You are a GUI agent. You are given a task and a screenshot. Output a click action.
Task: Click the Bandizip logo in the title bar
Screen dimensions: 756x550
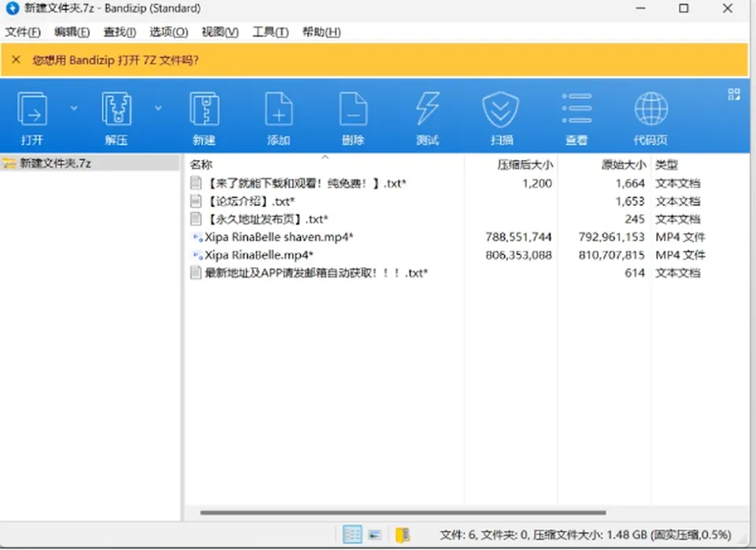[12, 8]
